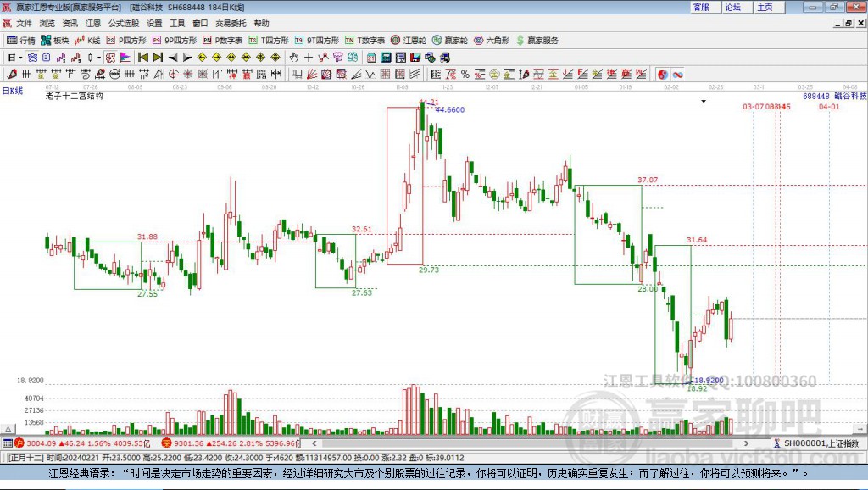Click the first yellow diamond arrow icon
Viewport: 868px width, 490px height.
pos(202,58)
